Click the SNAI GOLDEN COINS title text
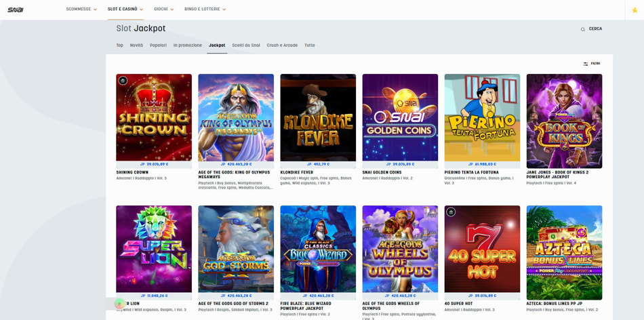Screen dimensions: 644x320 pyautogui.click(x=382, y=172)
